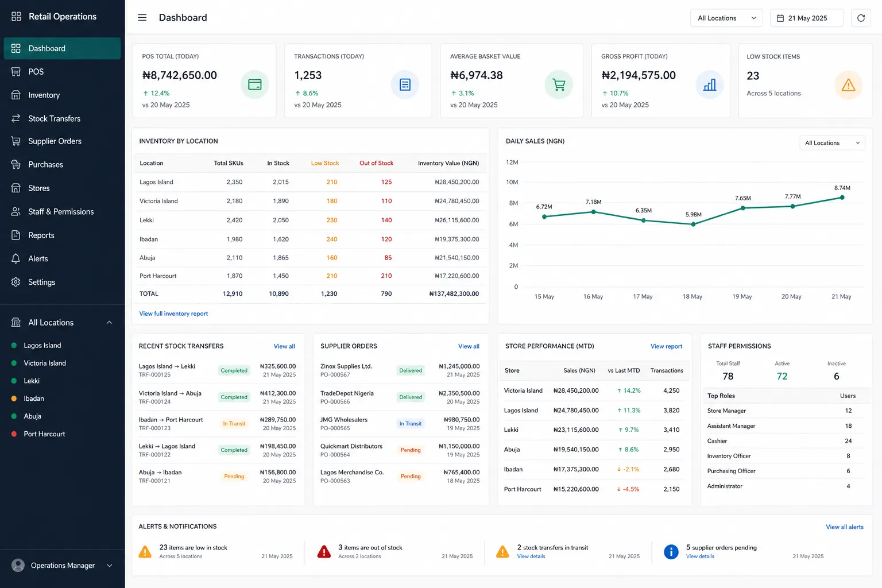The image size is (882, 588).
Task: Click the 15 May data point 6.72M
Action: [544, 216]
